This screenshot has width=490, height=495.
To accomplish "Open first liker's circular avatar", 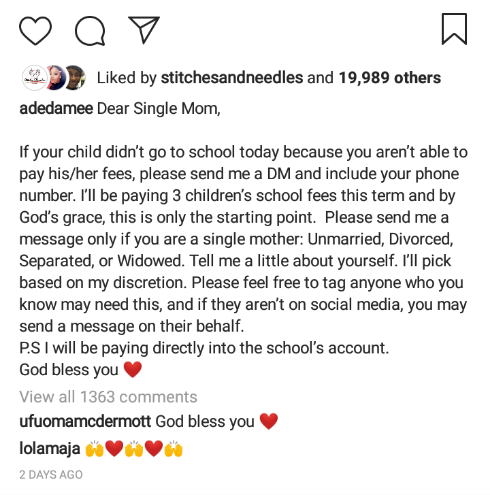I will pyautogui.click(x=34, y=78).
